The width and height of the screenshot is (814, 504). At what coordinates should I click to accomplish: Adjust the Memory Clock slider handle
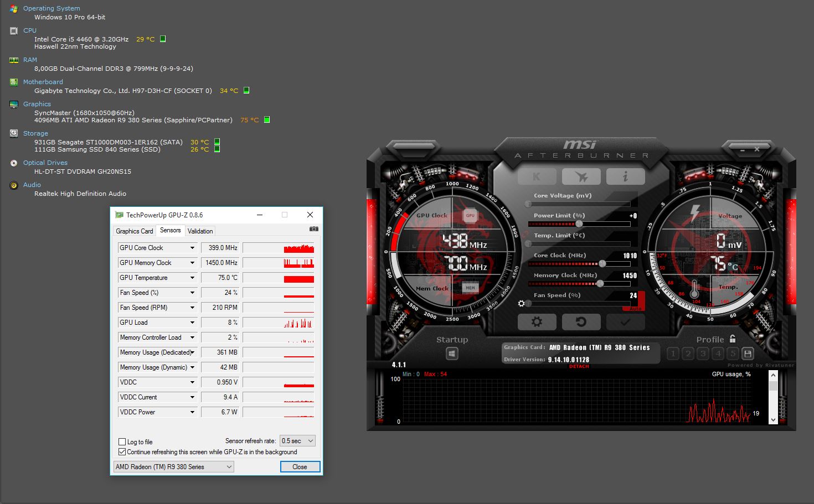(600, 284)
